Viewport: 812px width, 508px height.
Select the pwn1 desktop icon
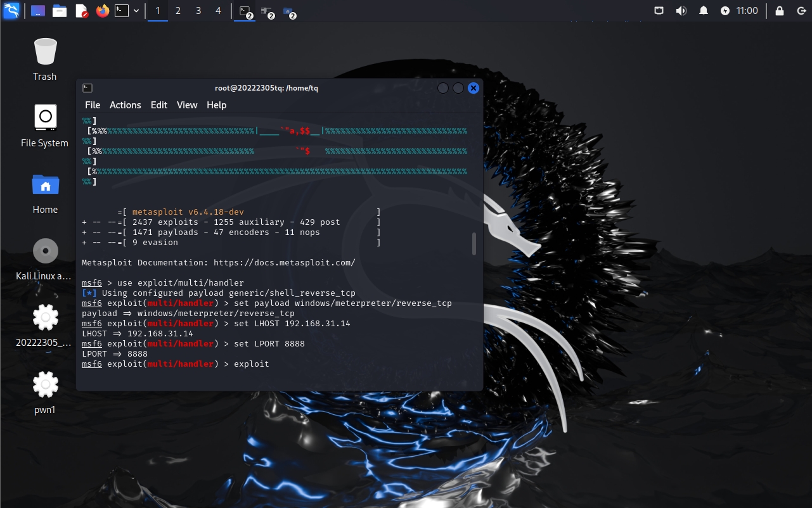[x=45, y=392]
